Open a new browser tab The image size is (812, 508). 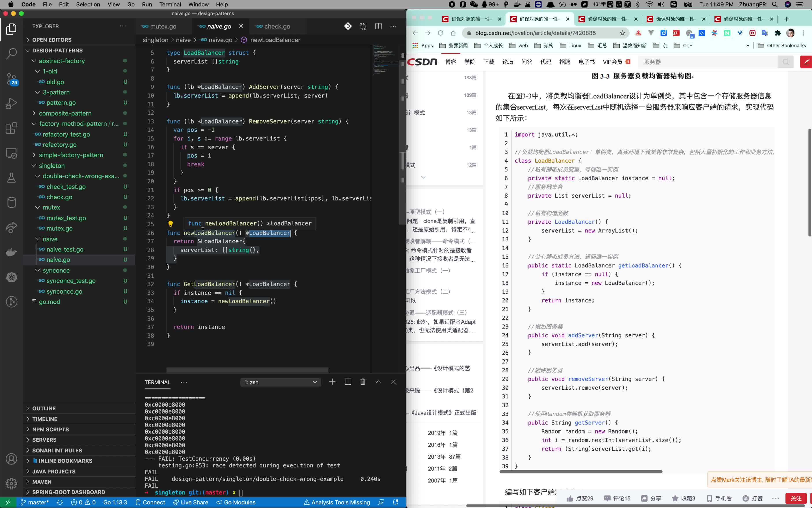[x=786, y=19]
